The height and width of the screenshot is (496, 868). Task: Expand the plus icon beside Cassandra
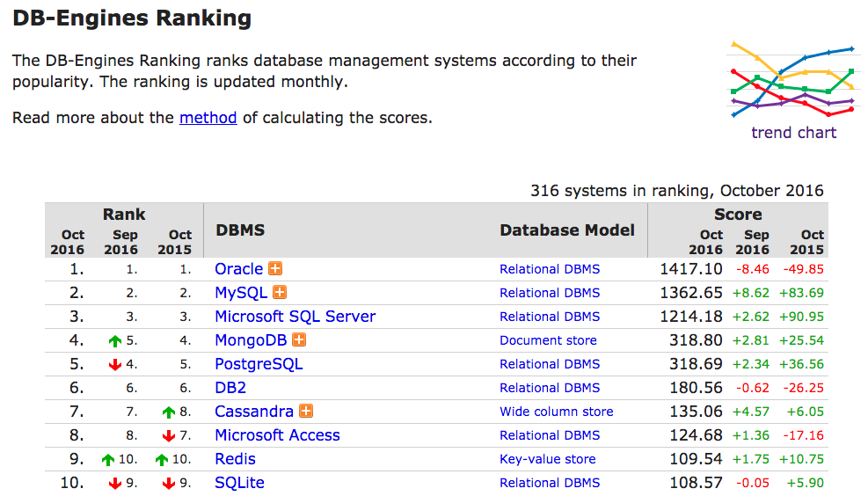pos(305,412)
